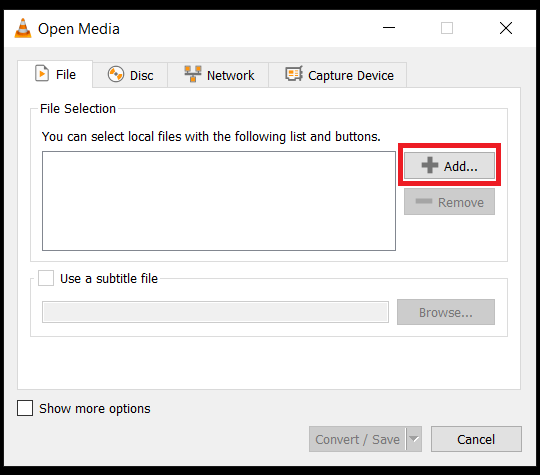Click the minus icon on Remove button

424,201
